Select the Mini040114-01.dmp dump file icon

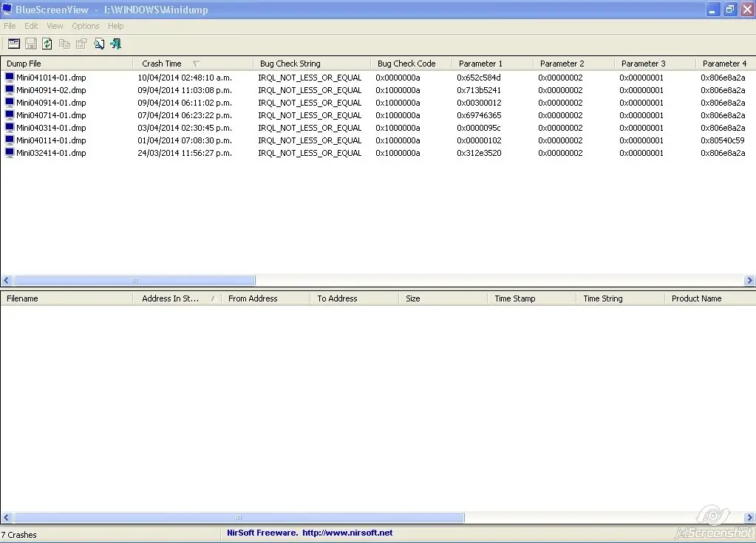[x=10, y=140]
